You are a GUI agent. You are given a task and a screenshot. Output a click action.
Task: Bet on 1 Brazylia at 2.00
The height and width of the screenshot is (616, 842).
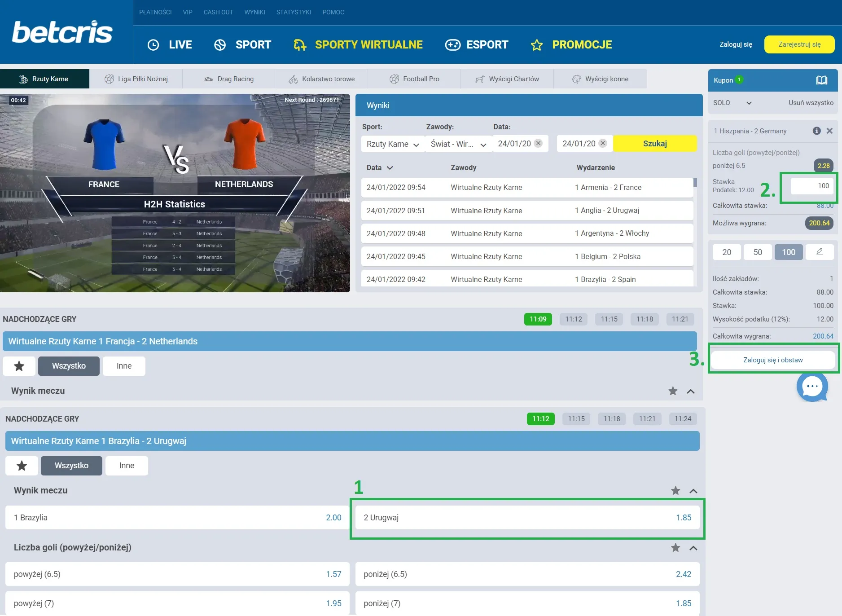coord(177,518)
